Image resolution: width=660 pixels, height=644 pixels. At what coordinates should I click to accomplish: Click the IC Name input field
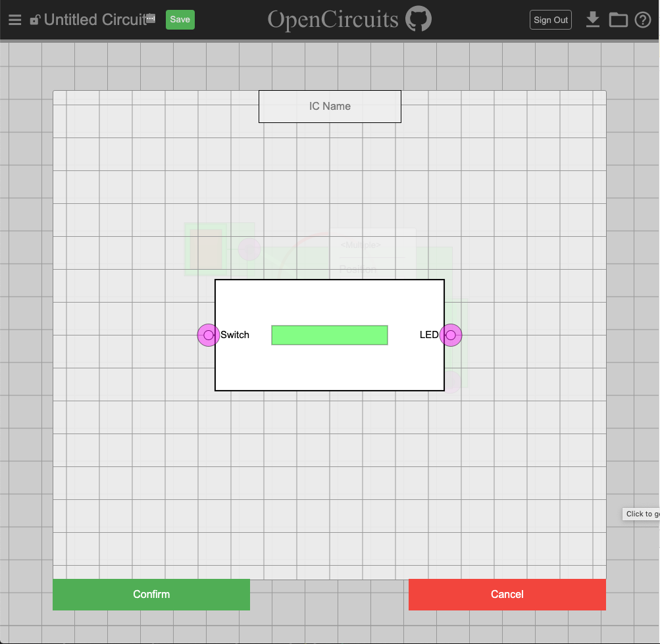pos(330,106)
